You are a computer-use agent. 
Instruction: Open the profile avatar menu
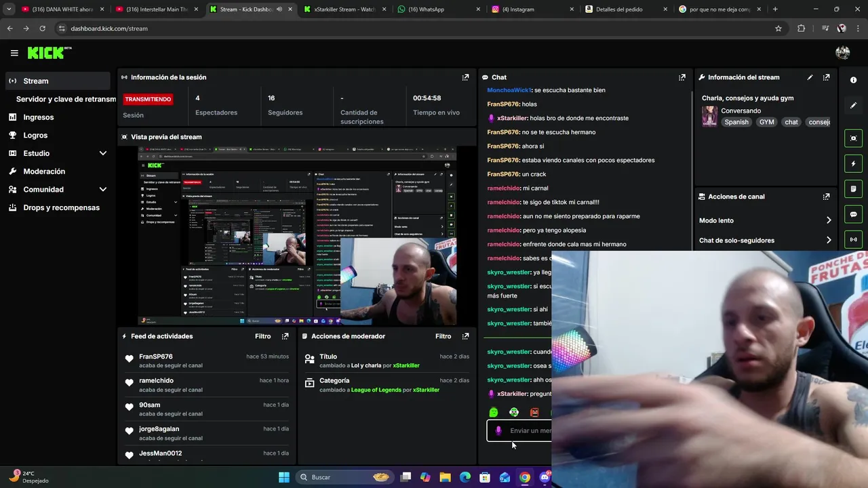point(843,53)
